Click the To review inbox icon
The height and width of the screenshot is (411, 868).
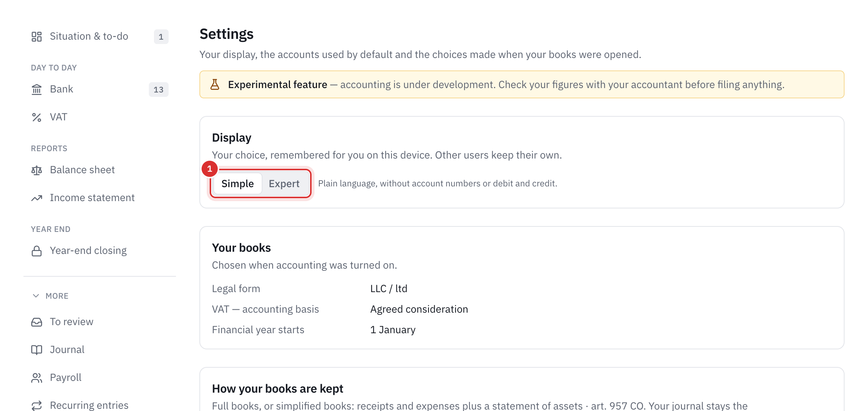coord(37,322)
